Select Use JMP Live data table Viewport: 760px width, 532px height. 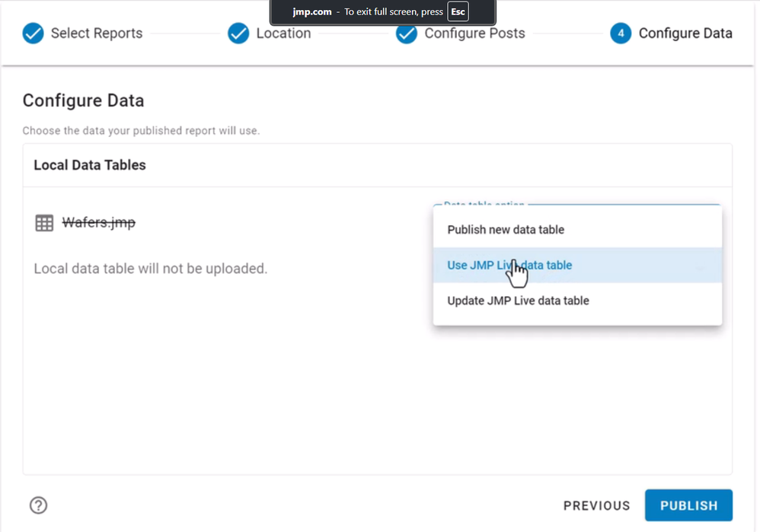coord(509,265)
